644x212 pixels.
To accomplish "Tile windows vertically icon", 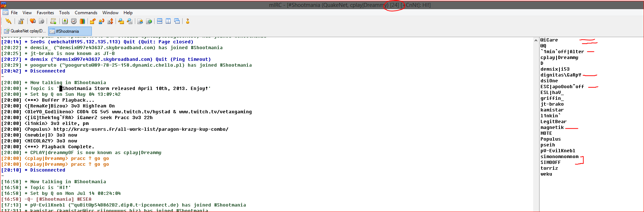I will click(x=168, y=21).
